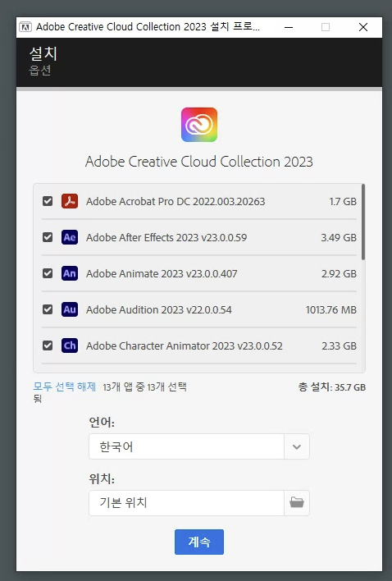Viewport: 392px width, 581px height.
Task: Click the 2.92 GB size value
Action: click(339, 274)
